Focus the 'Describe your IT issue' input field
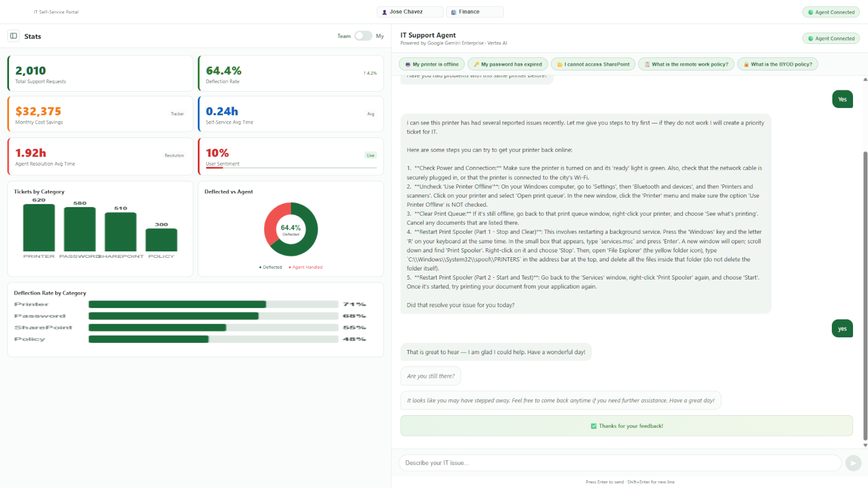868x488 pixels. pos(620,463)
